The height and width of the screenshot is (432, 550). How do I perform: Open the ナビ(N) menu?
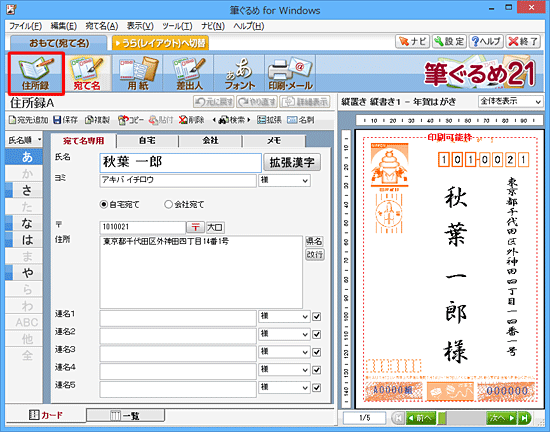coord(213,26)
